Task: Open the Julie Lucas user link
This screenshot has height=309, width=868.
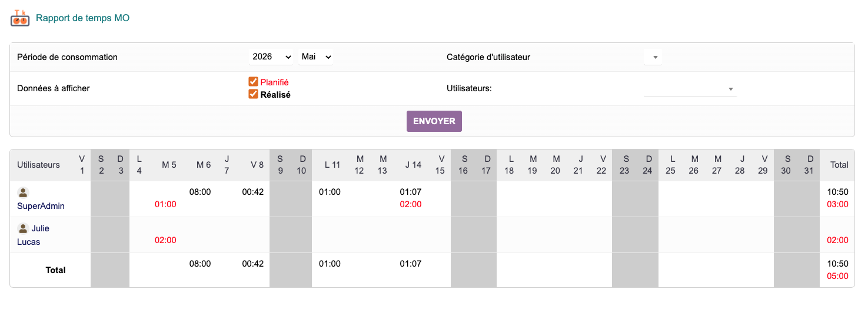Action: (x=34, y=235)
